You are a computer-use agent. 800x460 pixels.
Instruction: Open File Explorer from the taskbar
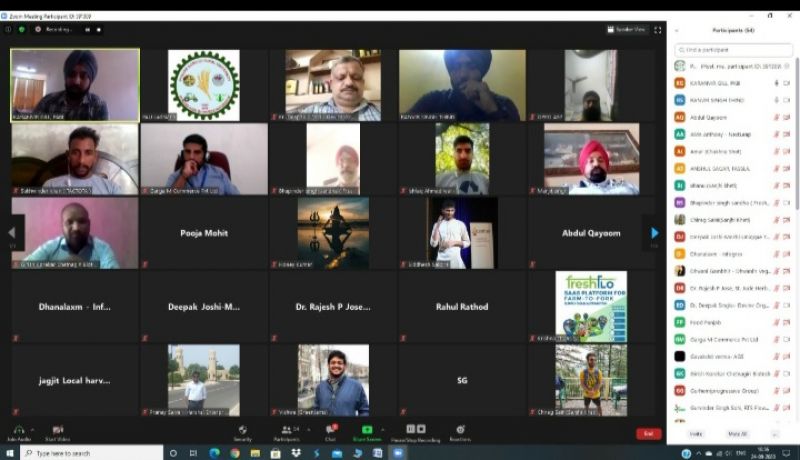pyautogui.click(x=255, y=453)
